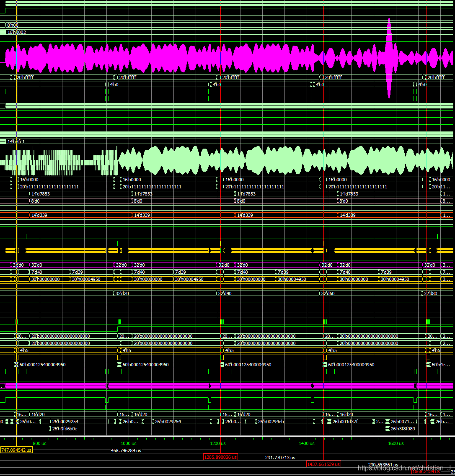455x476 pixels.
Task: Click the delta readout 230.553861 us
Action: click(383, 465)
